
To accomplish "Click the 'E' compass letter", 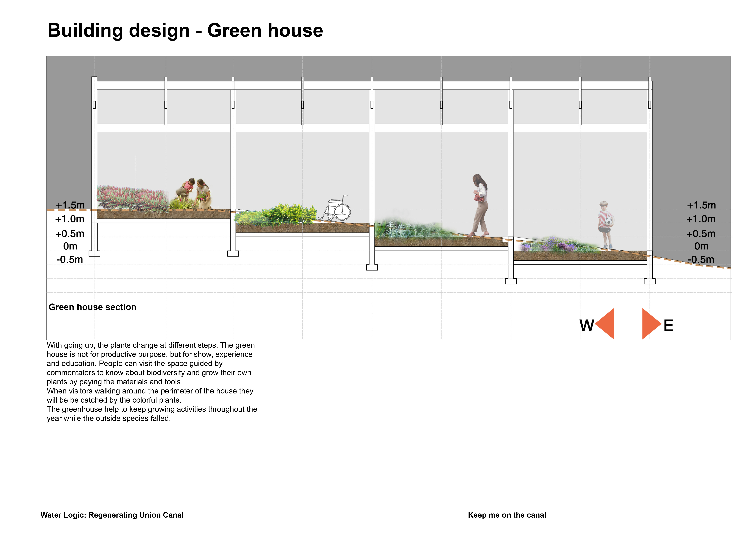I will (668, 325).
